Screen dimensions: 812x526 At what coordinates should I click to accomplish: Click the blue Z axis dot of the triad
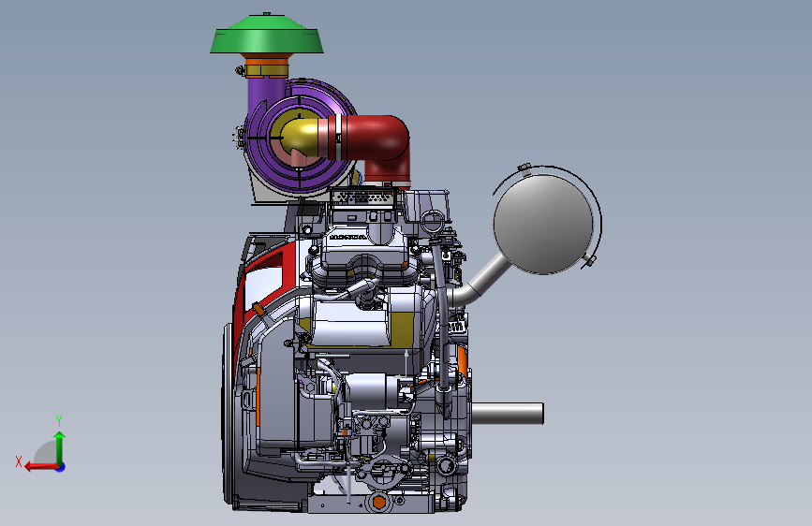(x=61, y=467)
